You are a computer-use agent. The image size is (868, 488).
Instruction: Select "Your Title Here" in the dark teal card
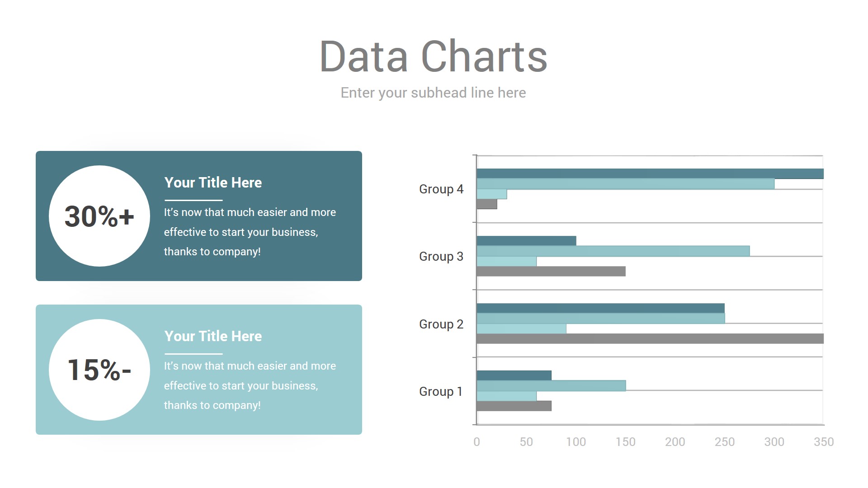pyautogui.click(x=213, y=183)
